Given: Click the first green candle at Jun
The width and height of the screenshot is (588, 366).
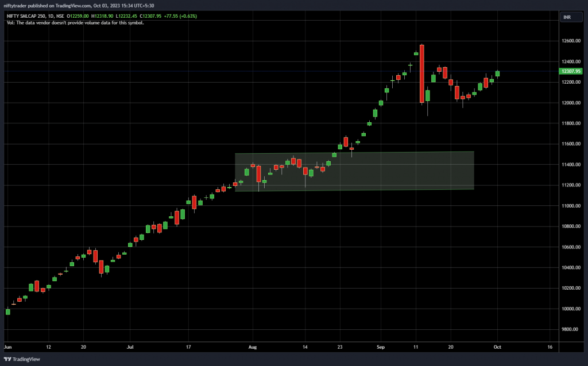Looking at the screenshot, I should click(8, 312).
